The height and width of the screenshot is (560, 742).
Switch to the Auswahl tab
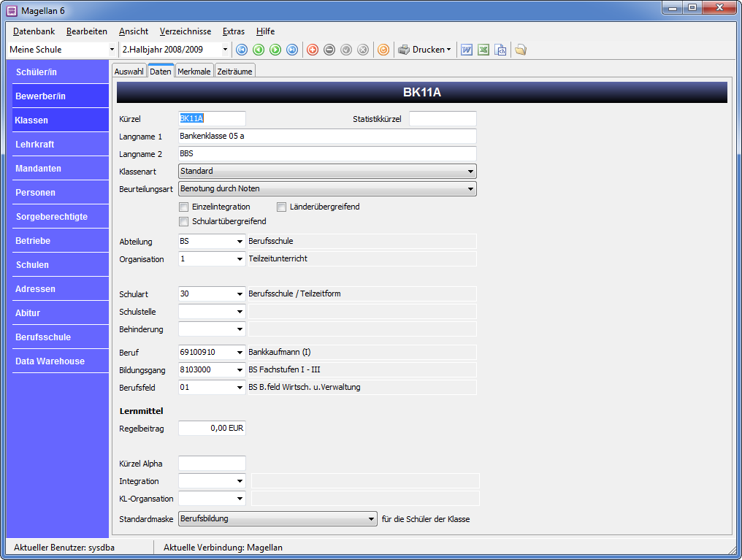tap(129, 72)
